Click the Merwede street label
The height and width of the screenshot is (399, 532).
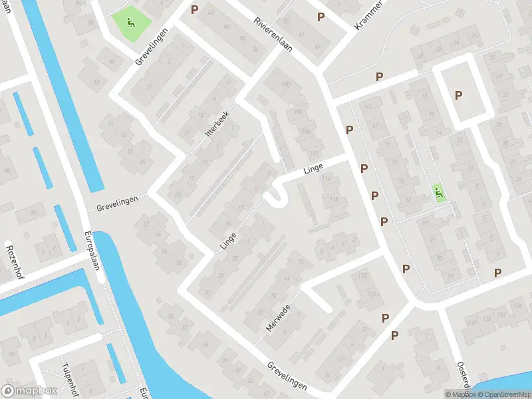[278, 319]
